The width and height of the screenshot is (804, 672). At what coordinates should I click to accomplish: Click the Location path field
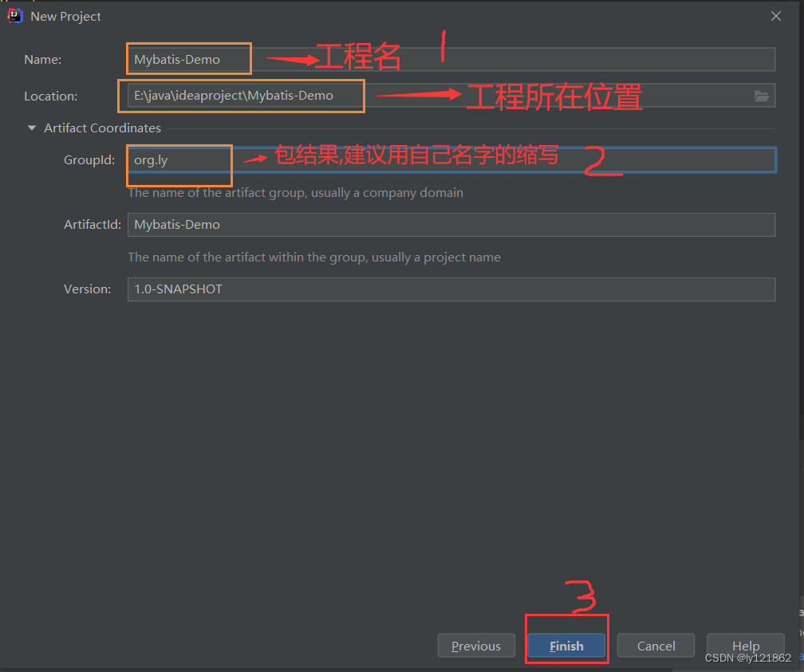click(x=239, y=96)
